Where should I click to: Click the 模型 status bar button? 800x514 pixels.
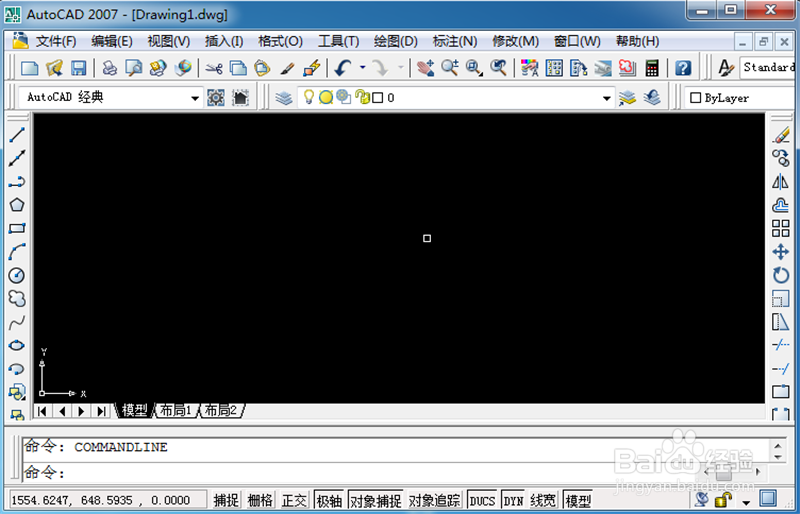click(x=578, y=500)
